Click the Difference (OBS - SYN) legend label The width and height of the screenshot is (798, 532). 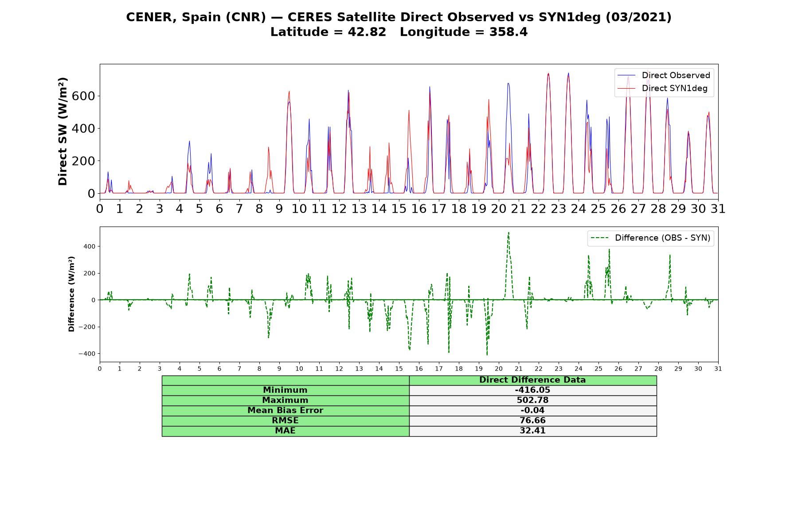pyautogui.click(x=662, y=238)
